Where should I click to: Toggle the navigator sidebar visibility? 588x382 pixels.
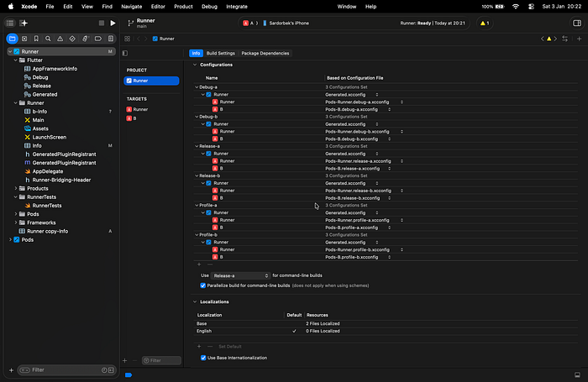(10, 24)
